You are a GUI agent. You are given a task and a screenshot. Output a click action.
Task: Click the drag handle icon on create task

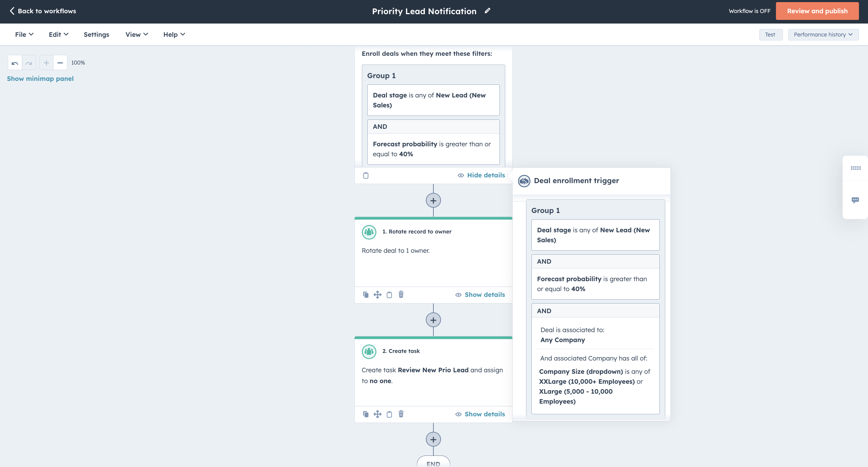(377, 414)
